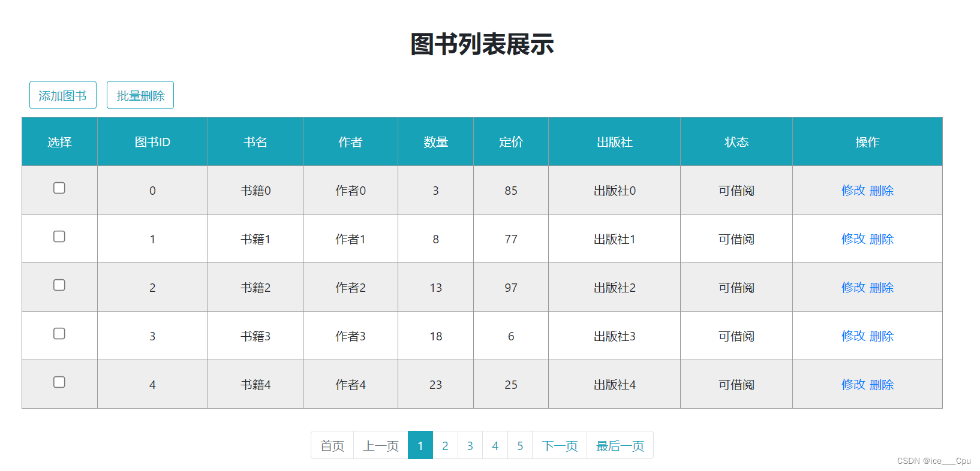Click the 作者0 cell
This screenshot has width=980, height=471.
click(x=350, y=191)
